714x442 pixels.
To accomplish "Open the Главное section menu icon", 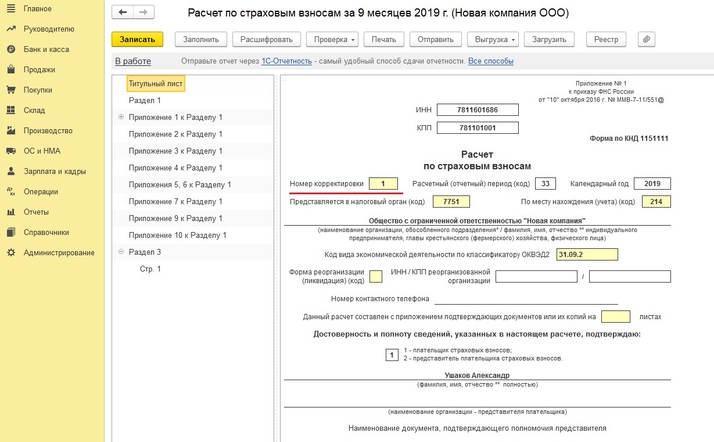I will tap(11, 9).
